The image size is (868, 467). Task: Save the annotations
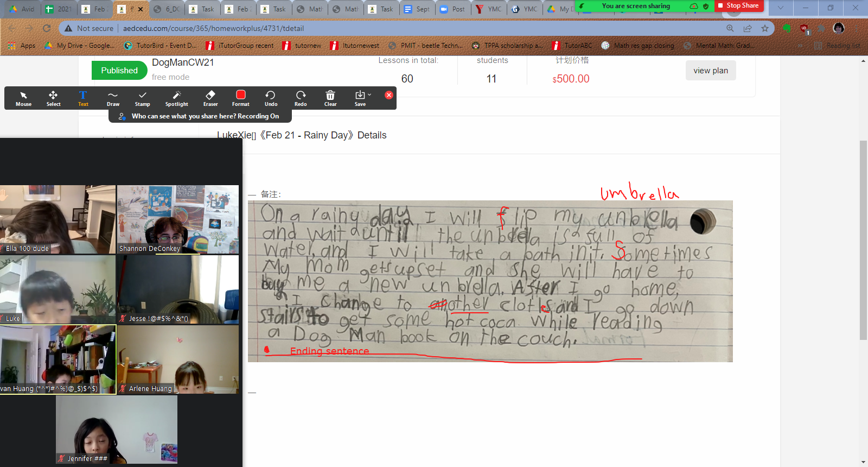[360, 98]
